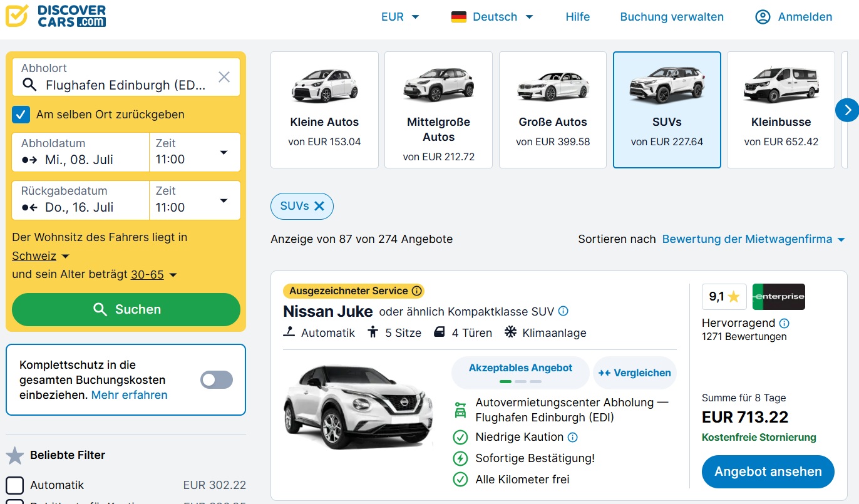The height and width of the screenshot is (504, 859).
Task: Open the Schweiz residence country dropdown
Action: pos(40,256)
